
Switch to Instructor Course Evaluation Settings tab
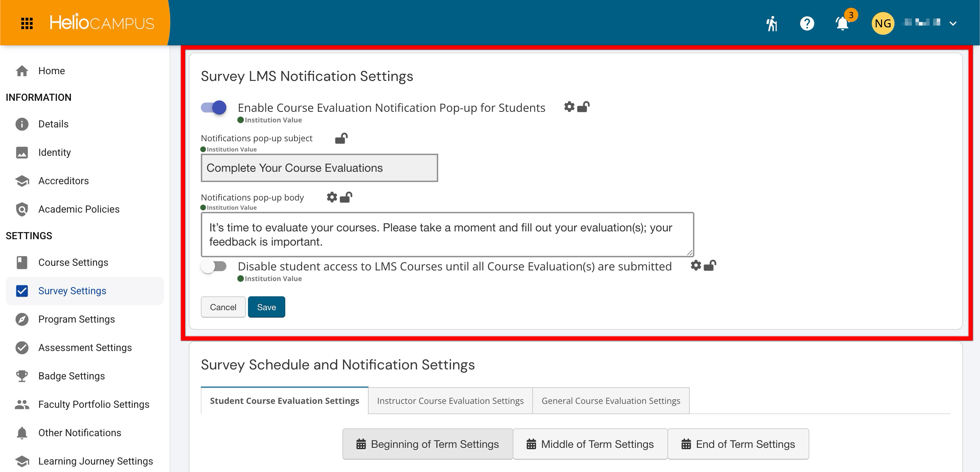(x=450, y=401)
